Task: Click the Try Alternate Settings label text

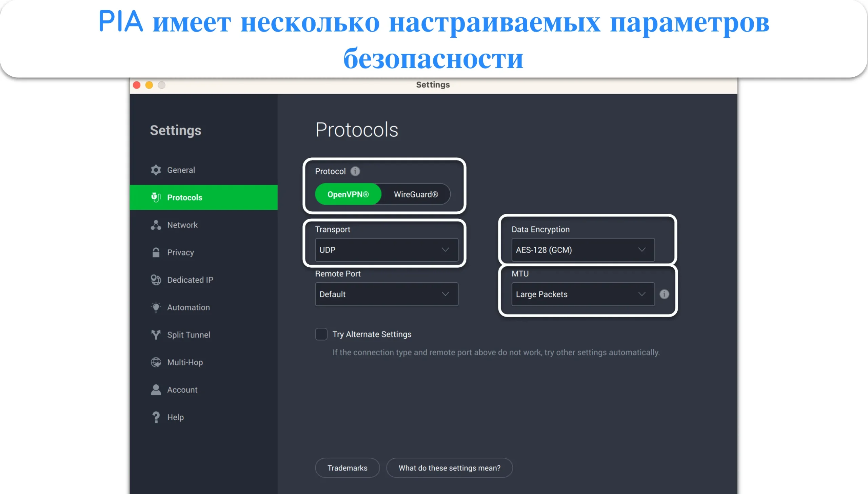Action: [372, 334]
